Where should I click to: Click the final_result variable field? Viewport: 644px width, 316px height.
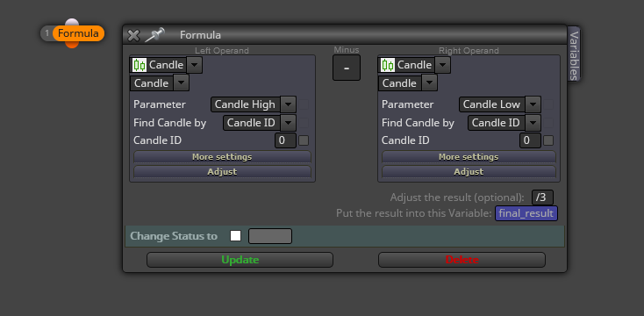click(526, 213)
